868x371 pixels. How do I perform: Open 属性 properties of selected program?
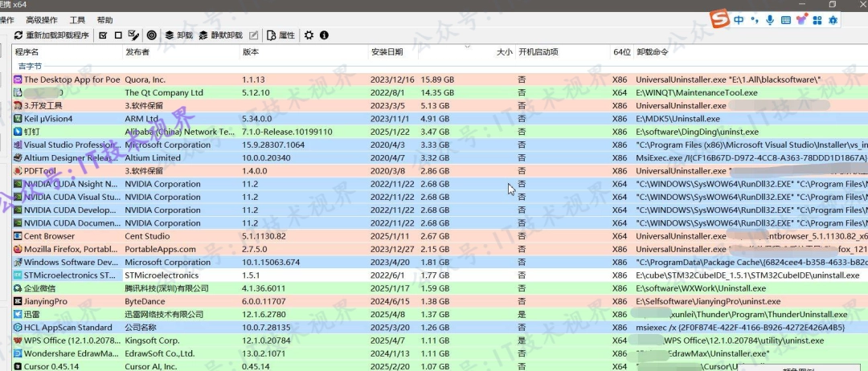[281, 35]
